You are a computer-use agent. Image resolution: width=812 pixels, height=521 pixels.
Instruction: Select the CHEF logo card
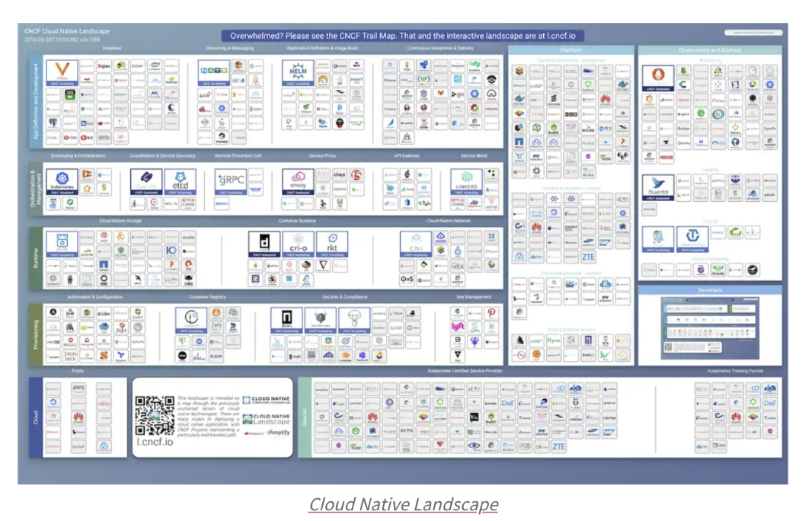click(x=138, y=313)
